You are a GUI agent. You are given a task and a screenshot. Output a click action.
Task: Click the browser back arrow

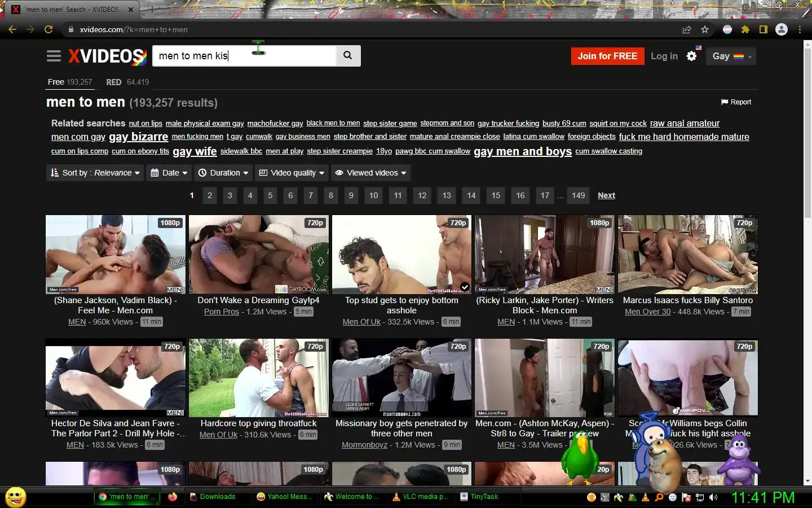(x=12, y=29)
